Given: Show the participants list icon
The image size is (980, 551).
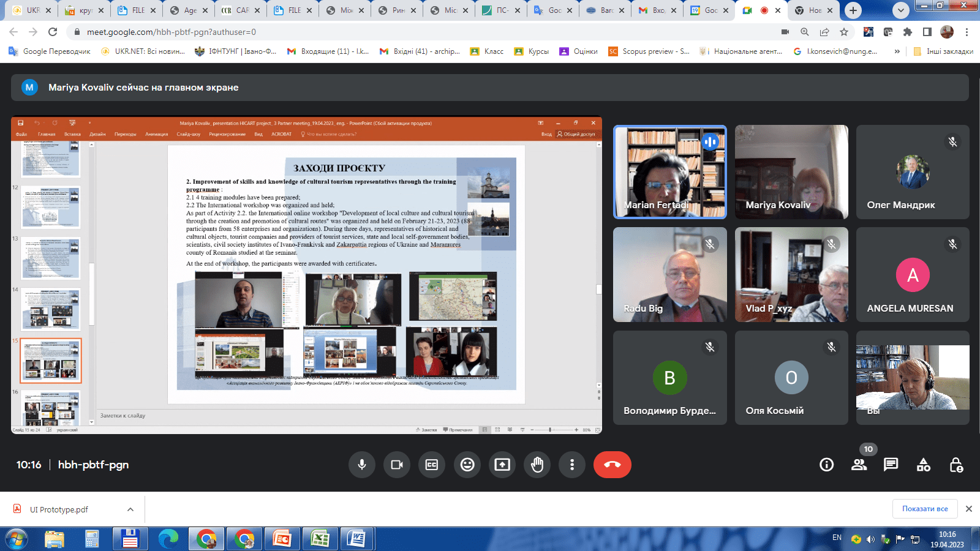Looking at the screenshot, I should tap(859, 465).
